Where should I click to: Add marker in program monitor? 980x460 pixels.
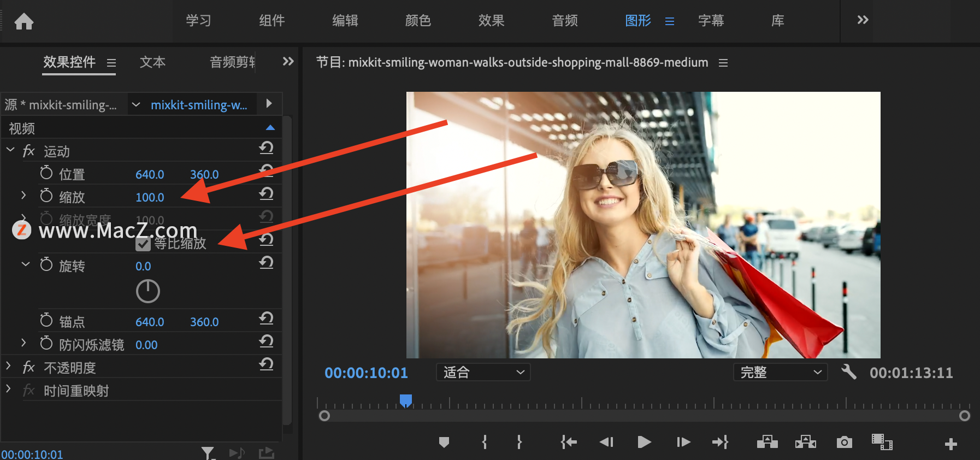(444, 442)
